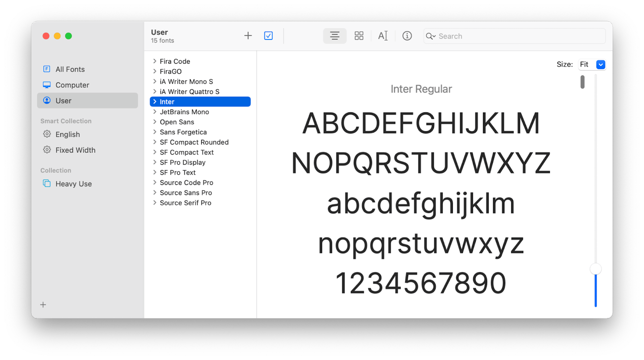Click the Fixed Width gear icon
The image size is (644, 360).
(x=47, y=150)
